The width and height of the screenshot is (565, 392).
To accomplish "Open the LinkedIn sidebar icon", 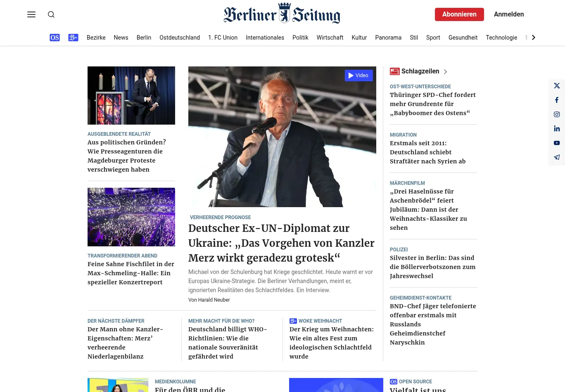I will [557, 129].
